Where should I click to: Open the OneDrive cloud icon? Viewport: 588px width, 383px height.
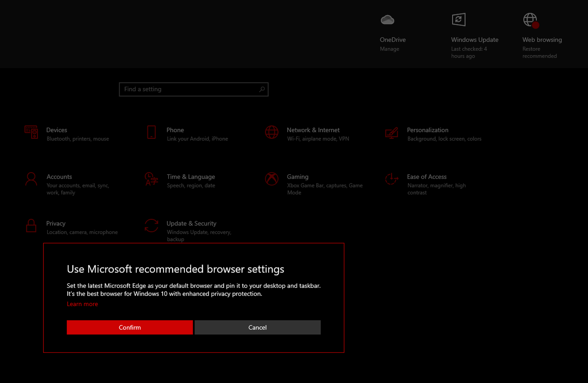point(387,20)
